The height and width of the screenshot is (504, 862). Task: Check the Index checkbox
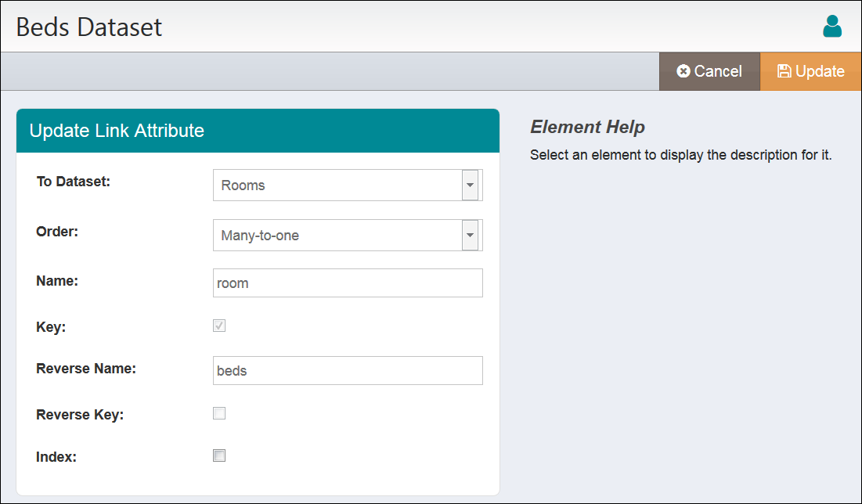(219, 455)
